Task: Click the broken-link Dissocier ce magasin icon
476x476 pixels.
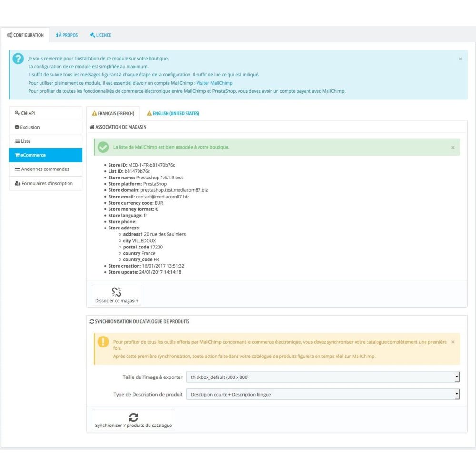Action: [x=117, y=292]
